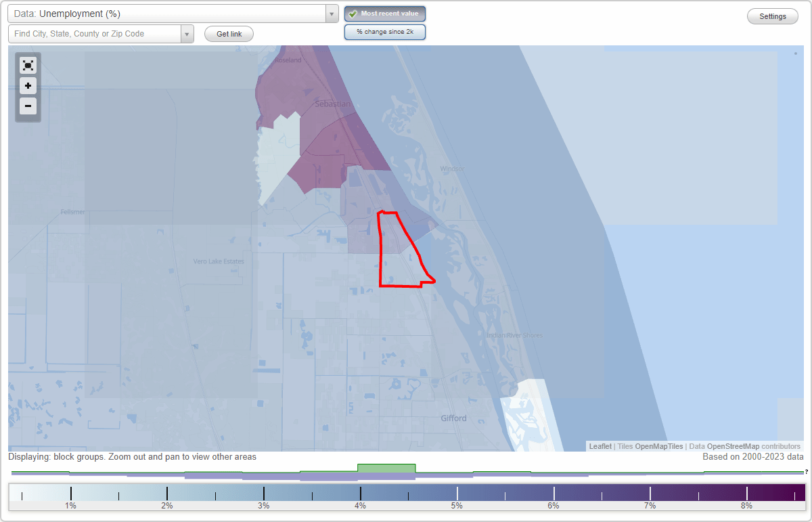Image resolution: width=812 pixels, height=522 pixels.
Task: Expand the location search dropdown arrow
Action: [187, 32]
